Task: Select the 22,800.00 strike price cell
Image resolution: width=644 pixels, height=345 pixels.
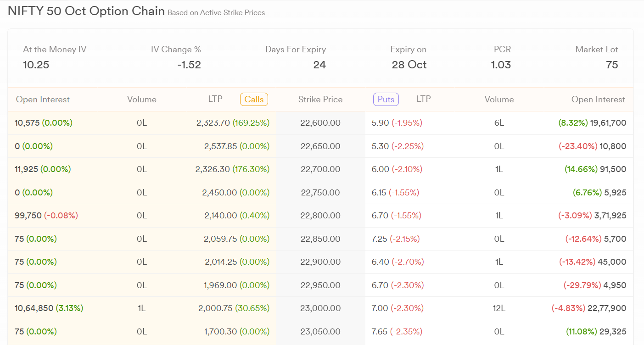Action: point(320,216)
